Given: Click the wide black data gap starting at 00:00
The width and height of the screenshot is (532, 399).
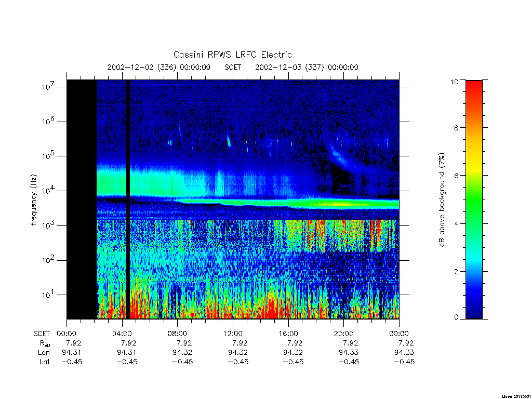Looking at the screenshot, I should 82,199.
